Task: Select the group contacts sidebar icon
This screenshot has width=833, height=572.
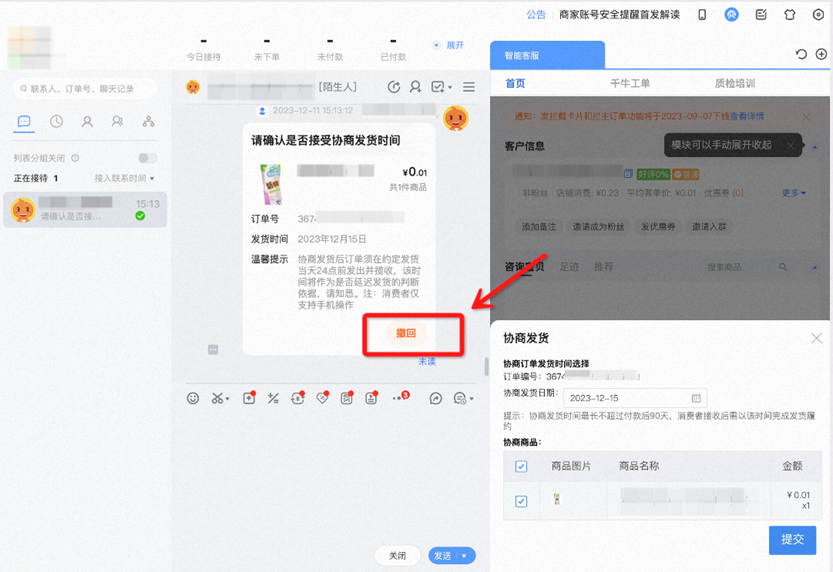Action: point(117,122)
